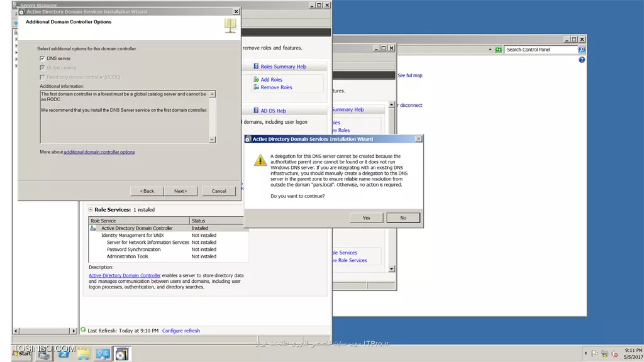644x362 pixels.
Task: Click Search Control Panel input field
Action: pos(541,50)
